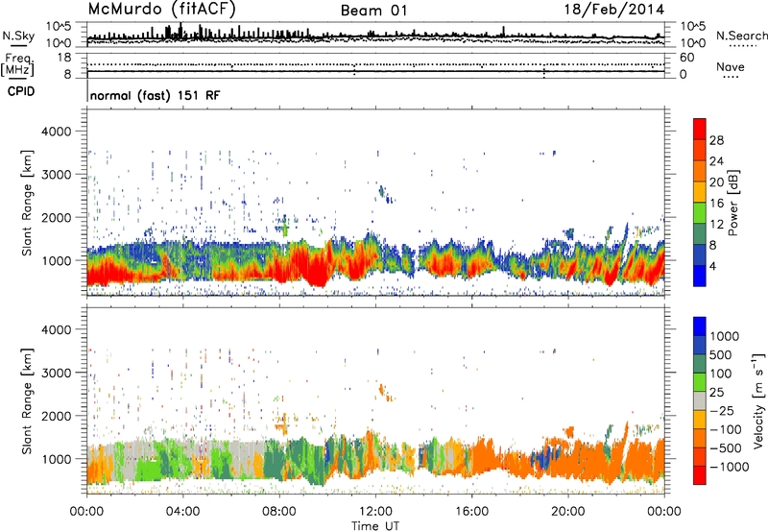Click the Time UT axis label
768x532 pixels.
[375, 526]
